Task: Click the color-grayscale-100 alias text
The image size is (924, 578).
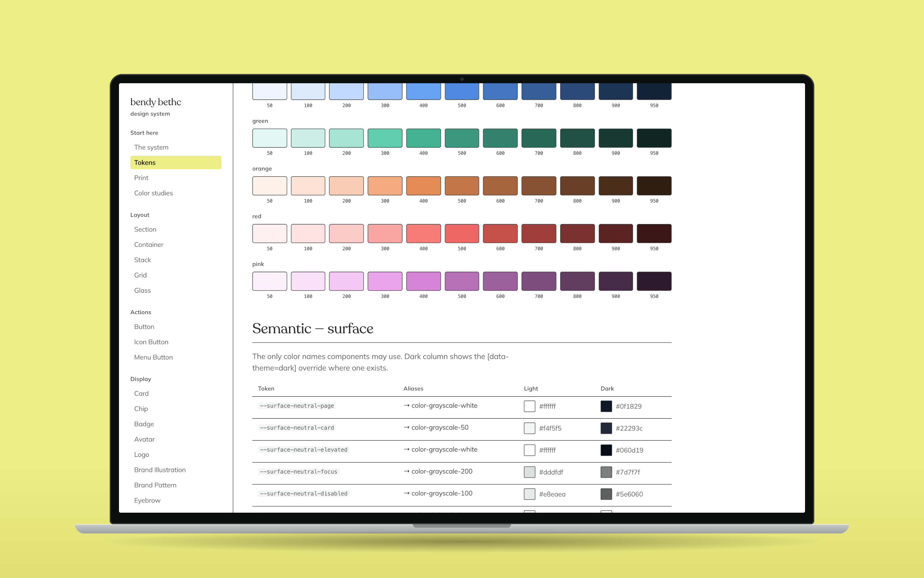Action: click(x=442, y=493)
